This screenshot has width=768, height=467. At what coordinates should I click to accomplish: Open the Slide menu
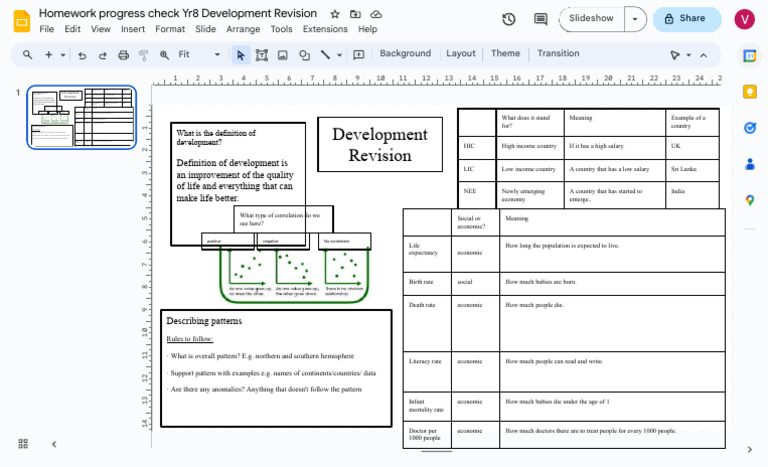(205, 29)
